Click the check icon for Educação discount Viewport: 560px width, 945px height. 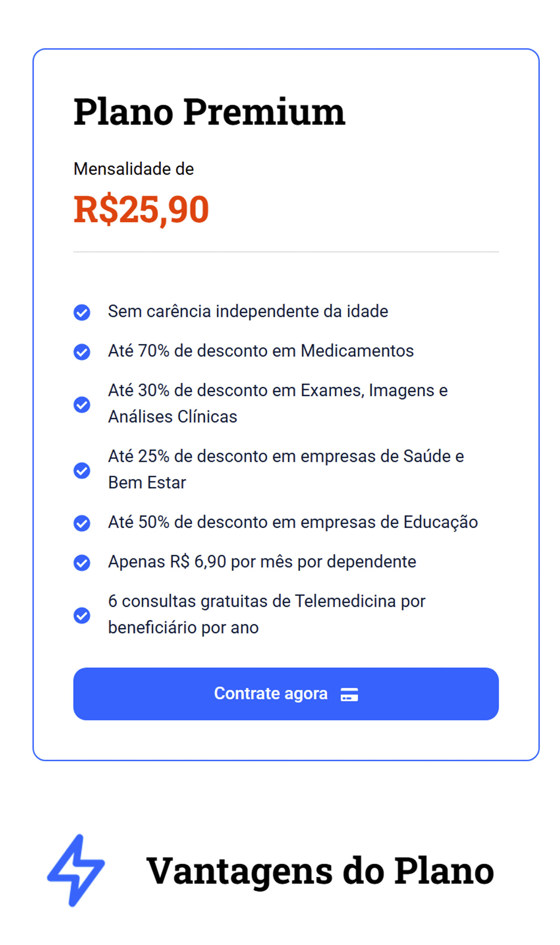pyautogui.click(x=82, y=523)
